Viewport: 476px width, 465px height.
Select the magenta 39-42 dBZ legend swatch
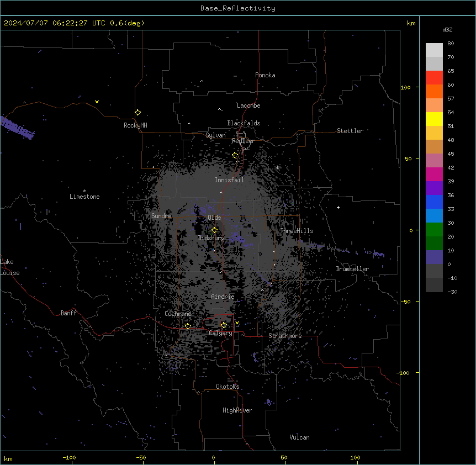click(x=434, y=174)
